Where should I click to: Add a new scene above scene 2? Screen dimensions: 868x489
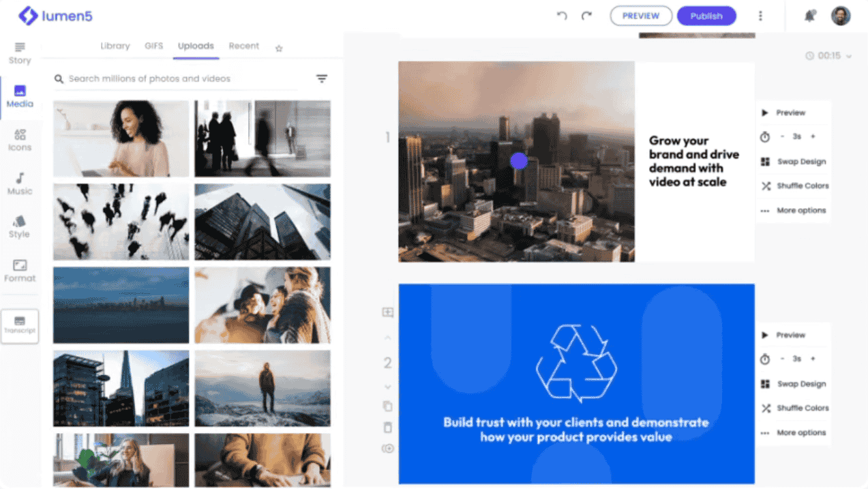(x=388, y=312)
